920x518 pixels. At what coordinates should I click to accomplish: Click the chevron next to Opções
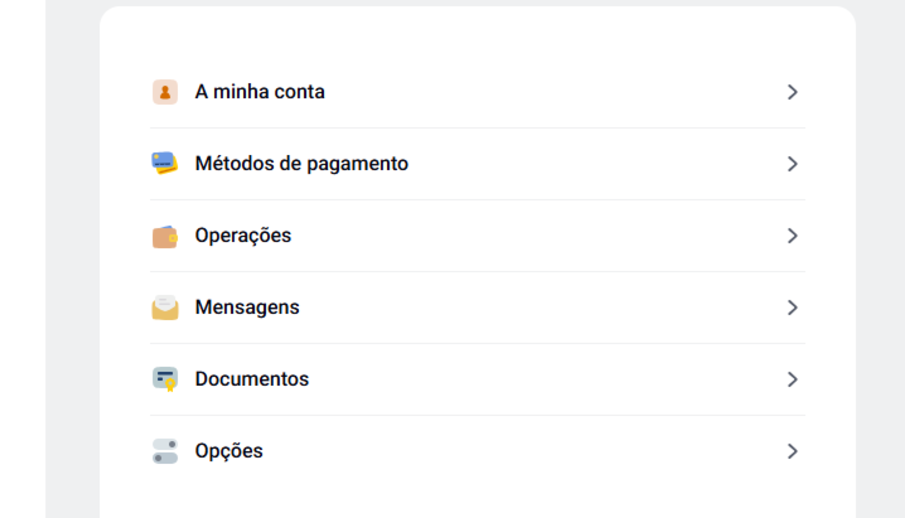792,452
